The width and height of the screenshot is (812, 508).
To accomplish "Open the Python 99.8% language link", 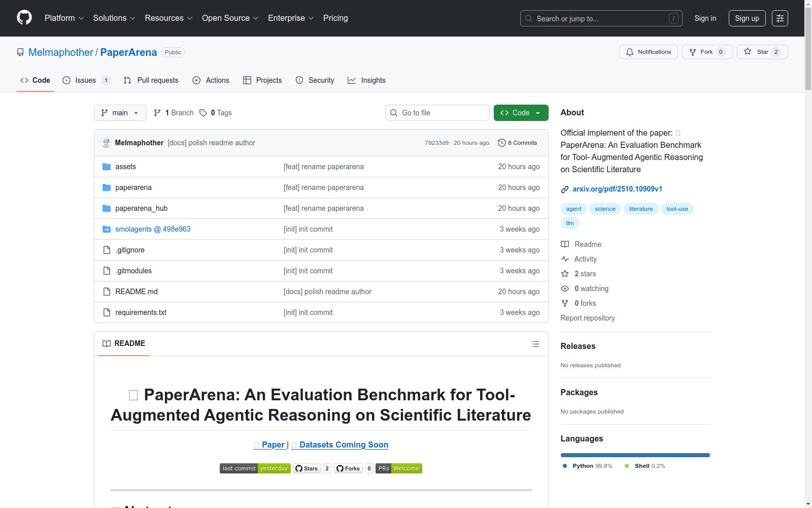I will pyautogui.click(x=587, y=466).
